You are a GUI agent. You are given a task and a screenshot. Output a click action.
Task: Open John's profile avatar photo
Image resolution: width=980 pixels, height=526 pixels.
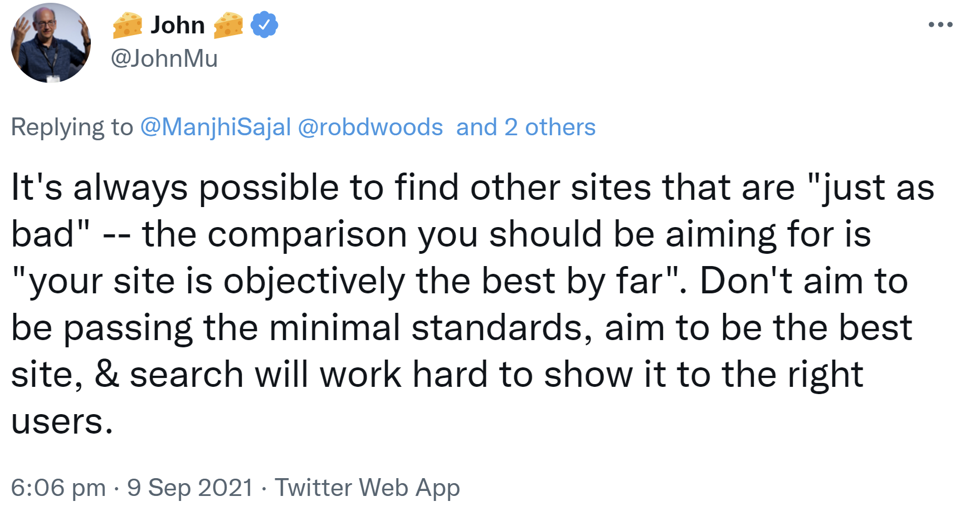tap(51, 43)
